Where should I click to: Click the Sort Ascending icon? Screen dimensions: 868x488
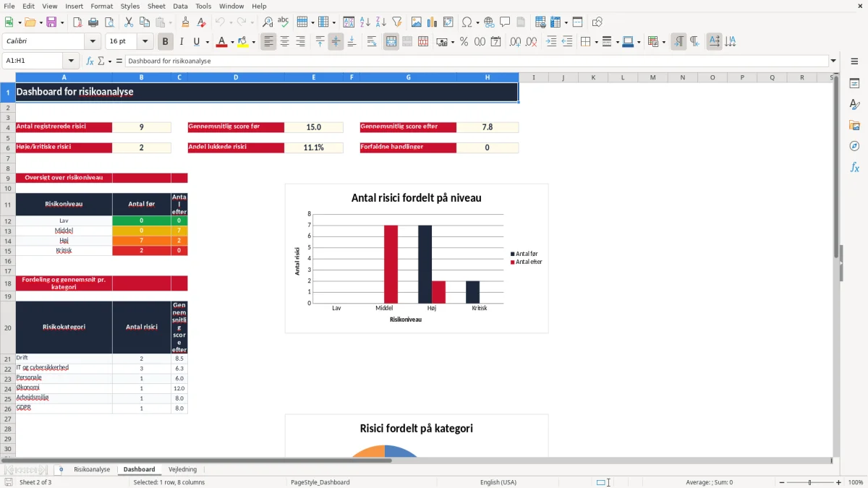pyautogui.click(x=365, y=22)
